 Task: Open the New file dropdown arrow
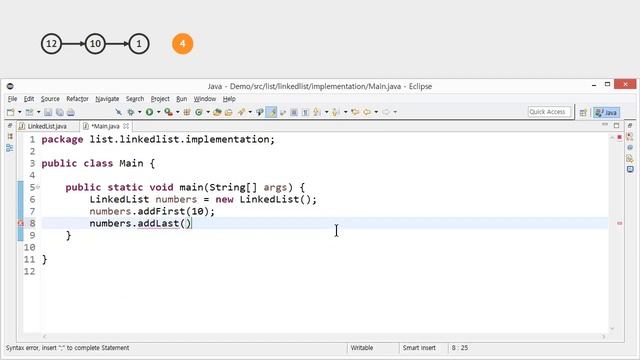[19, 112]
